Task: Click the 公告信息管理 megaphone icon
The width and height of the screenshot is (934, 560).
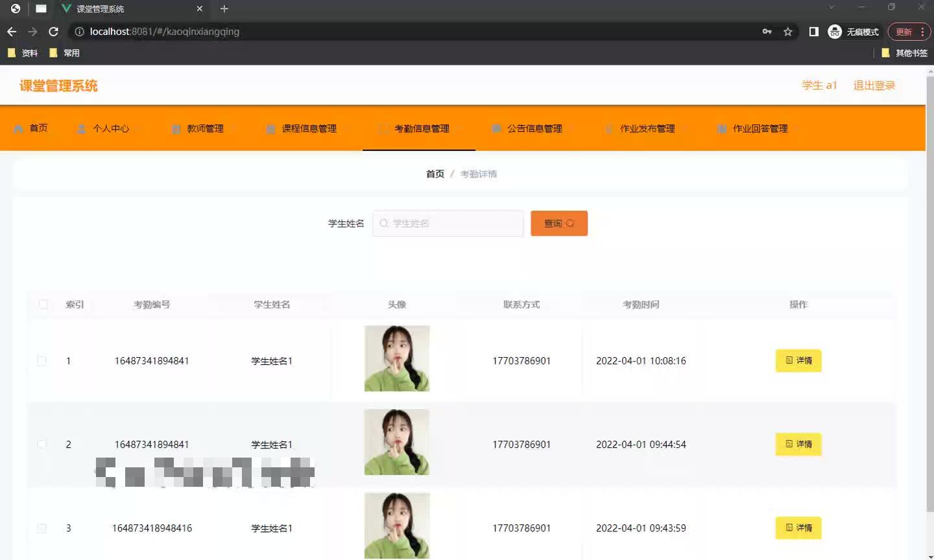Action: (496, 128)
